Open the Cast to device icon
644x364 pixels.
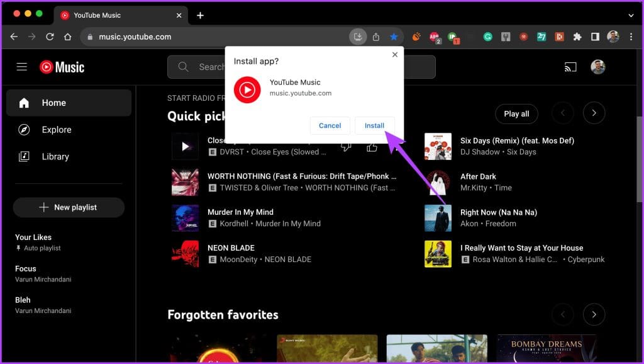570,67
